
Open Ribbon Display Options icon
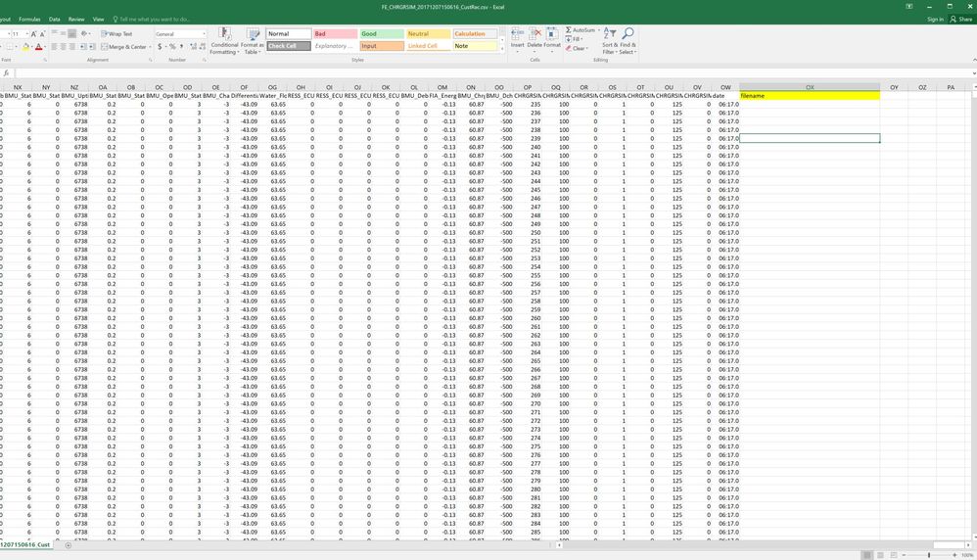click(909, 6)
